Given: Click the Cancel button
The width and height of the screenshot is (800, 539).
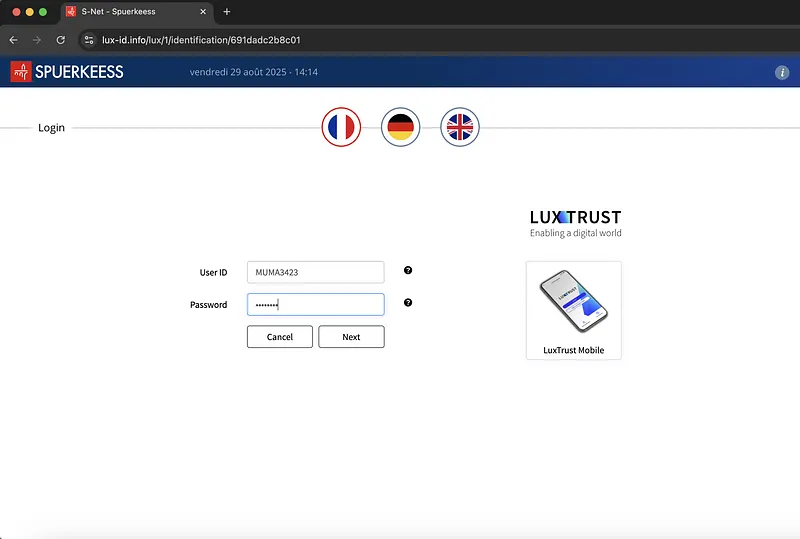Looking at the screenshot, I should 280,337.
